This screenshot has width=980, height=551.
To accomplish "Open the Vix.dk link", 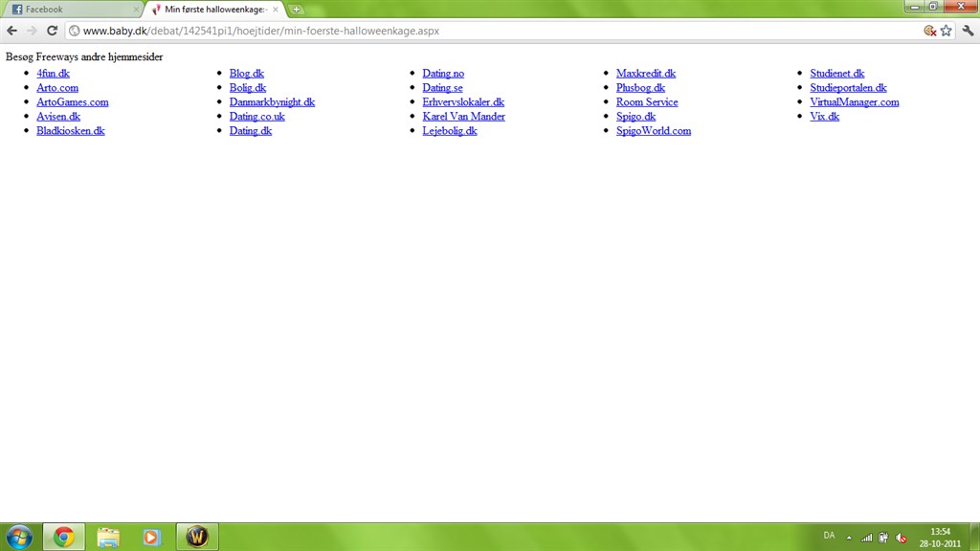I will 824,116.
